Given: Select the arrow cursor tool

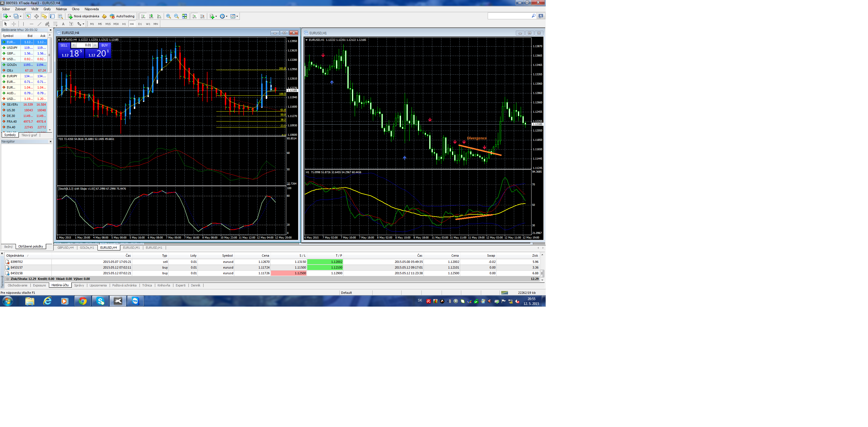Looking at the screenshot, I should 6,24.
